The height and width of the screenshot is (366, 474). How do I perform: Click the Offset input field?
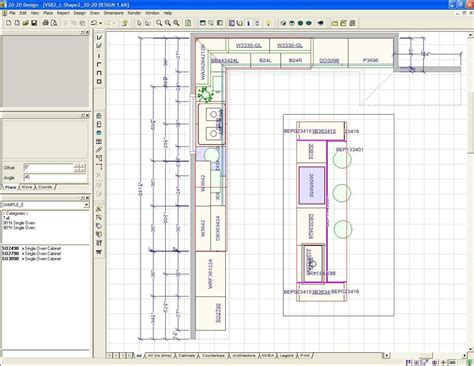(x=49, y=167)
